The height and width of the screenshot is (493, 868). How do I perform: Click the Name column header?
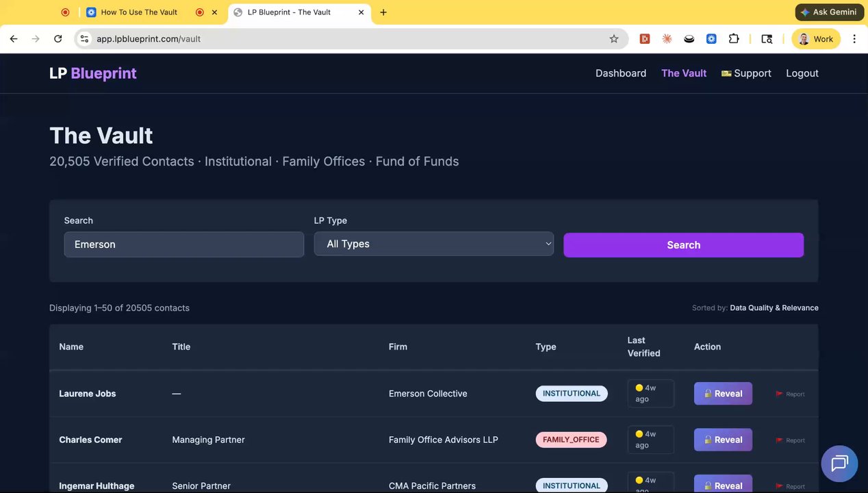[71, 347]
